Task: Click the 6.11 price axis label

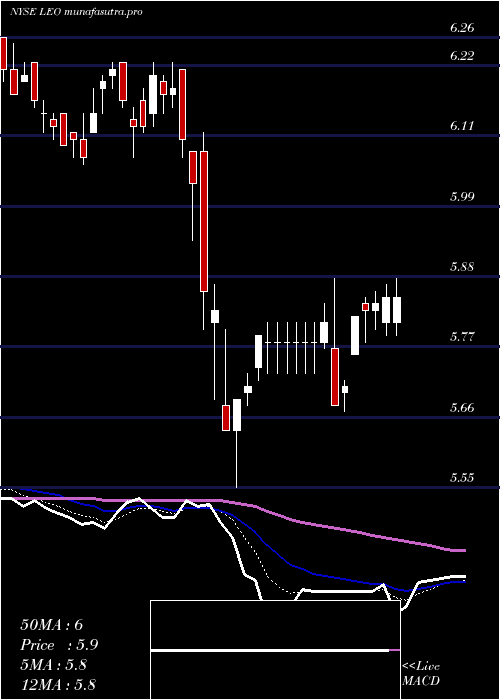Action: pos(462,126)
